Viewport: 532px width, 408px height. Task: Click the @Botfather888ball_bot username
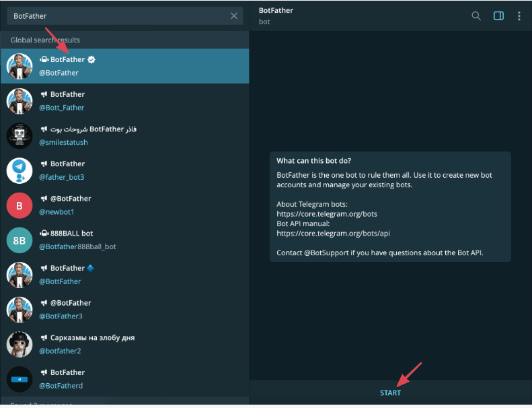tap(77, 246)
